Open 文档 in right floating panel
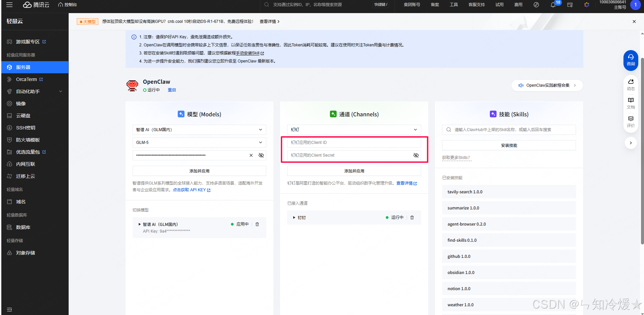The width and height of the screenshot is (644, 315). [631, 103]
